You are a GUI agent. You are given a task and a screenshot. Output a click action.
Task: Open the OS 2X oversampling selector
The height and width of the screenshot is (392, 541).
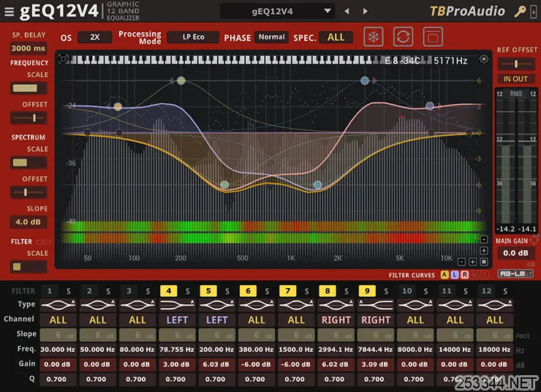pos(95,37)
